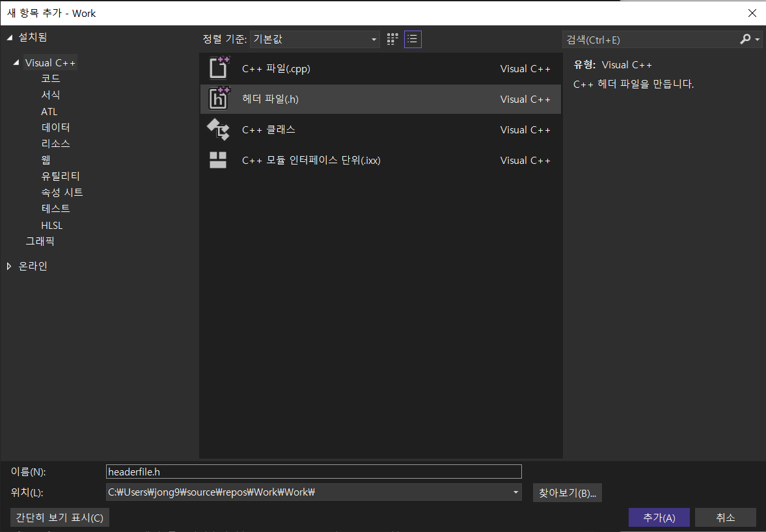Screen dimensions: 766x532
Task: Collapse the 설치됨 tree node
Action: [9, 37]
